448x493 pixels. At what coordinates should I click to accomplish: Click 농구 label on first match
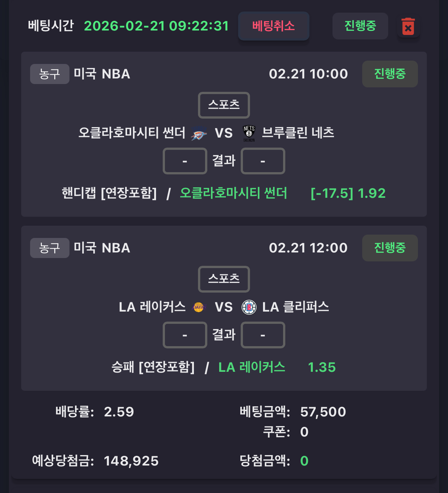(49, 74)
